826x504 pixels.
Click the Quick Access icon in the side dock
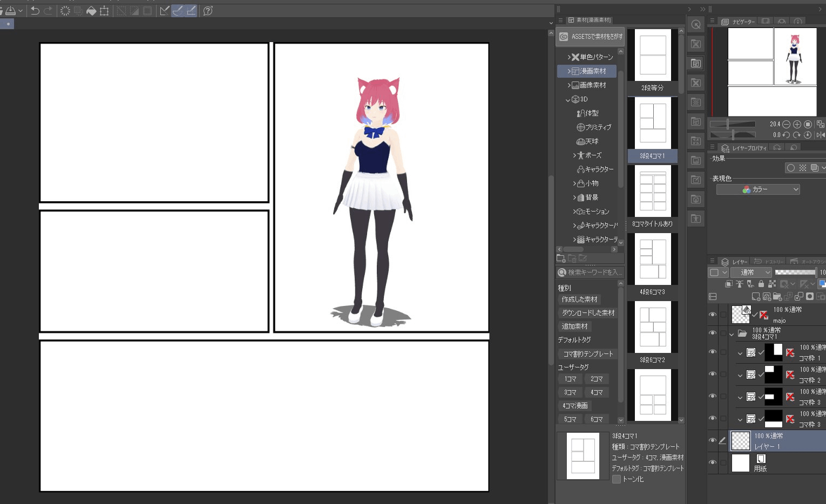696,24
